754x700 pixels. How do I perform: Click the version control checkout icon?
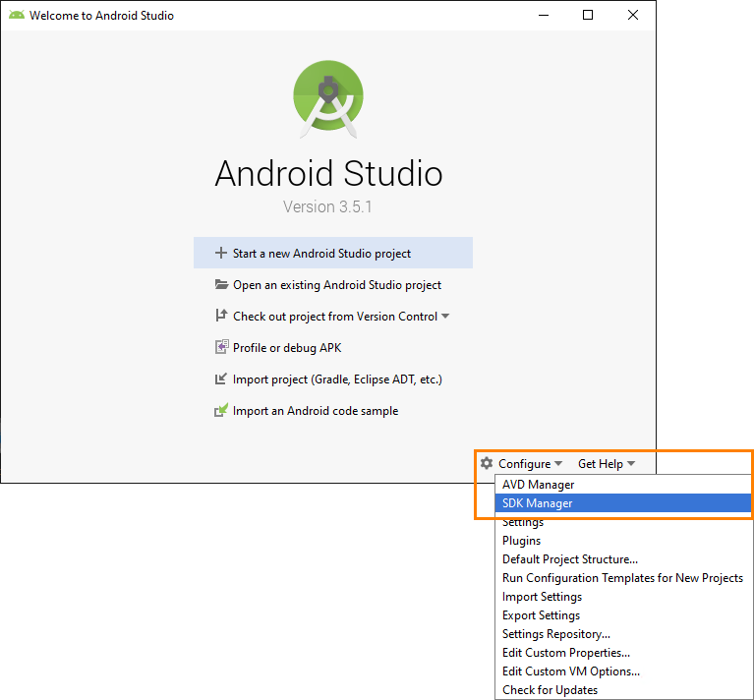click(x=221, y=317)
